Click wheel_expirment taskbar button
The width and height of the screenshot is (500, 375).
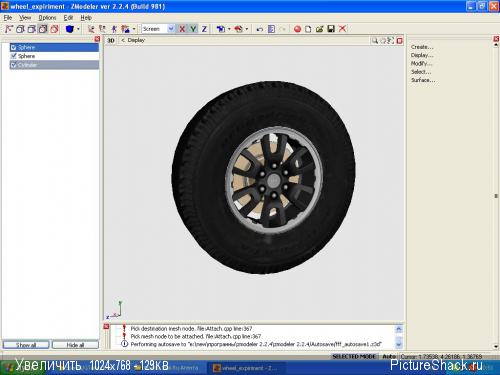(246, 368)
